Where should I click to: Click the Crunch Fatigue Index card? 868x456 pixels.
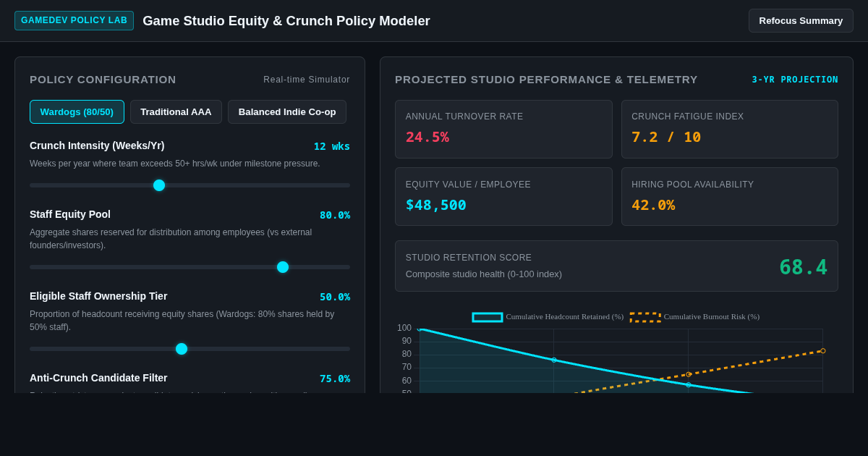click(x=730, y=129)
